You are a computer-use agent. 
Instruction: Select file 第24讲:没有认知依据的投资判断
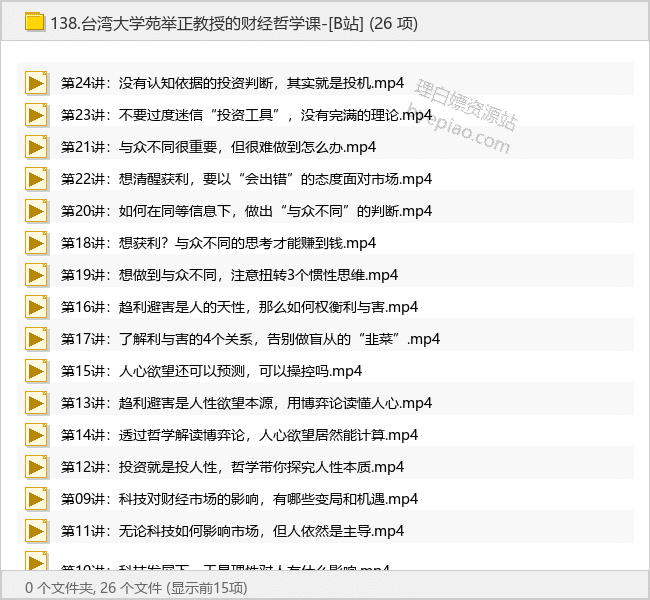[x=232, y=83]
